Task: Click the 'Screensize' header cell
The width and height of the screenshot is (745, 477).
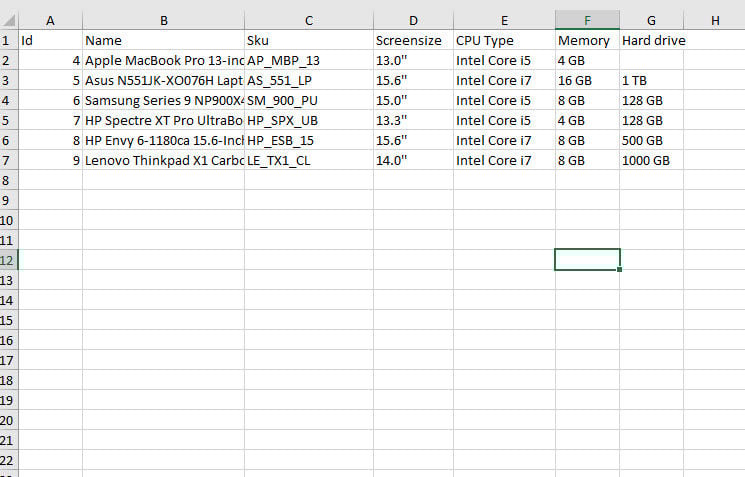Action: pyautogui.click(x=413, y=40)
